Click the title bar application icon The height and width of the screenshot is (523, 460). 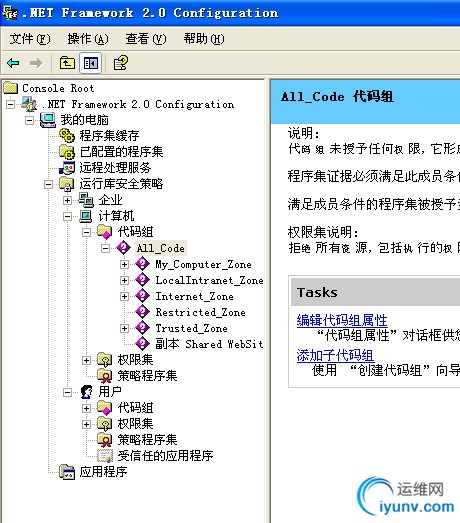click(x=10, y=13)
